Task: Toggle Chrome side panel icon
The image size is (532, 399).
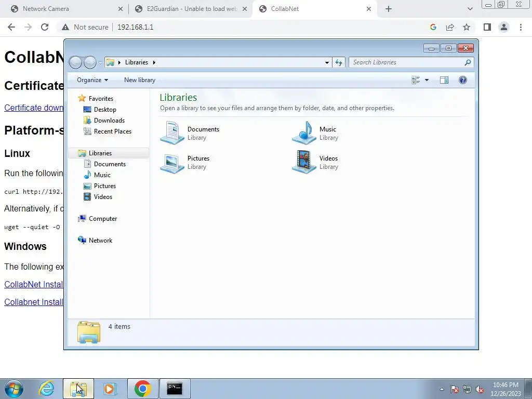Action: point(487,27)
